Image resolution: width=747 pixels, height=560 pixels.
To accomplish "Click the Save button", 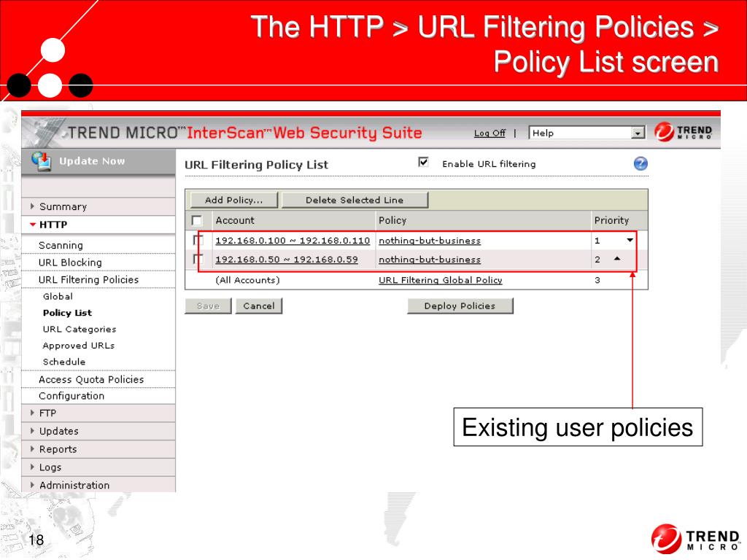I will pos(208,306).
